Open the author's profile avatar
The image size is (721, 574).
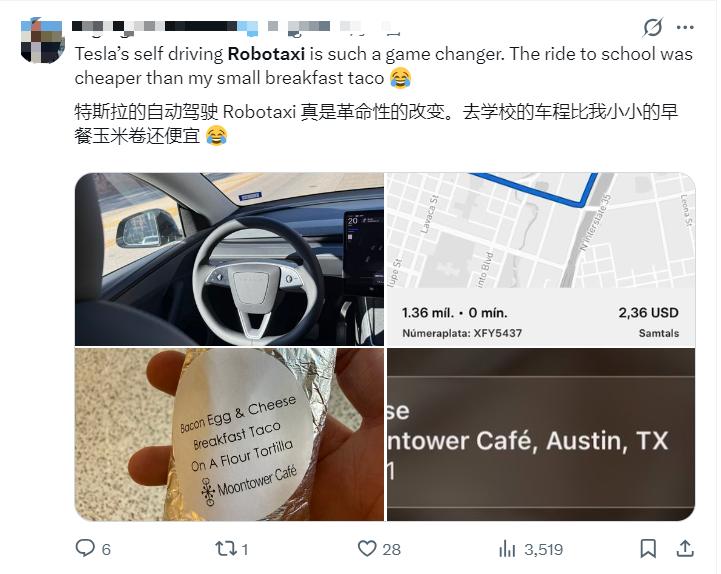pyautogui.click(x=42, y=40)
